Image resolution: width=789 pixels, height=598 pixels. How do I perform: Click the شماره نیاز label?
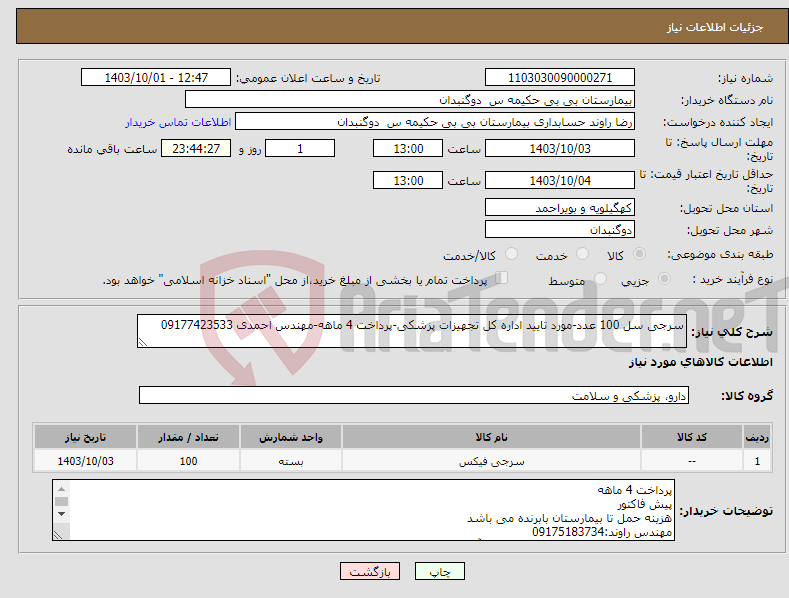[745, 79]
